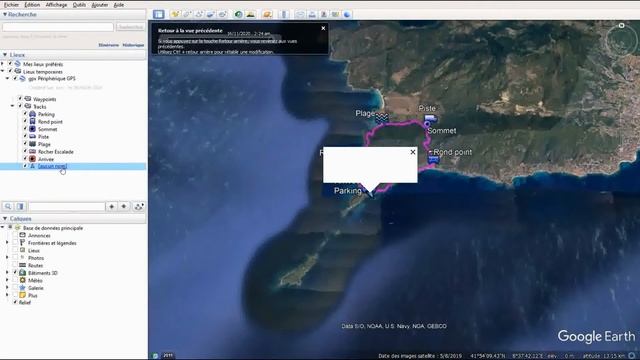The width and height of the screenshot is (640, 360).
Task: Click the search text field in Recherche
Action: (x=58, y=27)
